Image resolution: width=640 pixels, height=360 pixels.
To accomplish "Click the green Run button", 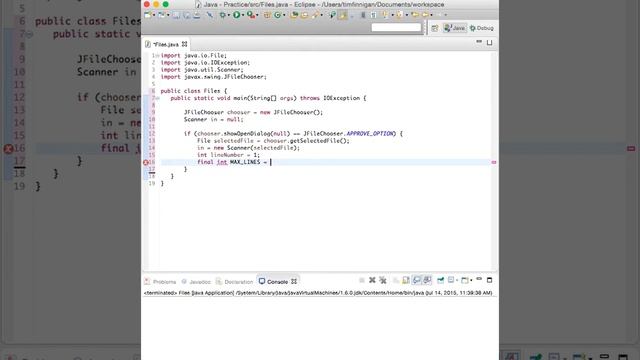I will tap(237, 15).
